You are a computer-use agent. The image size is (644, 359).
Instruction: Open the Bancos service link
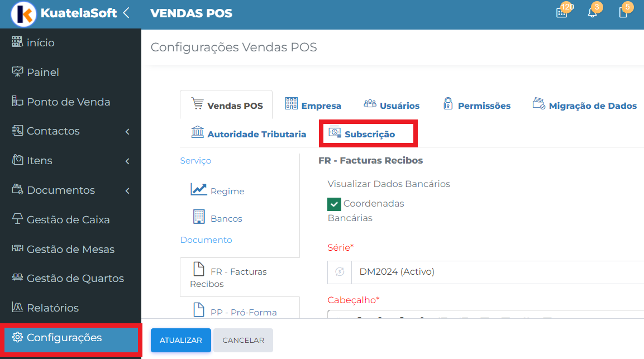(226, 219)
